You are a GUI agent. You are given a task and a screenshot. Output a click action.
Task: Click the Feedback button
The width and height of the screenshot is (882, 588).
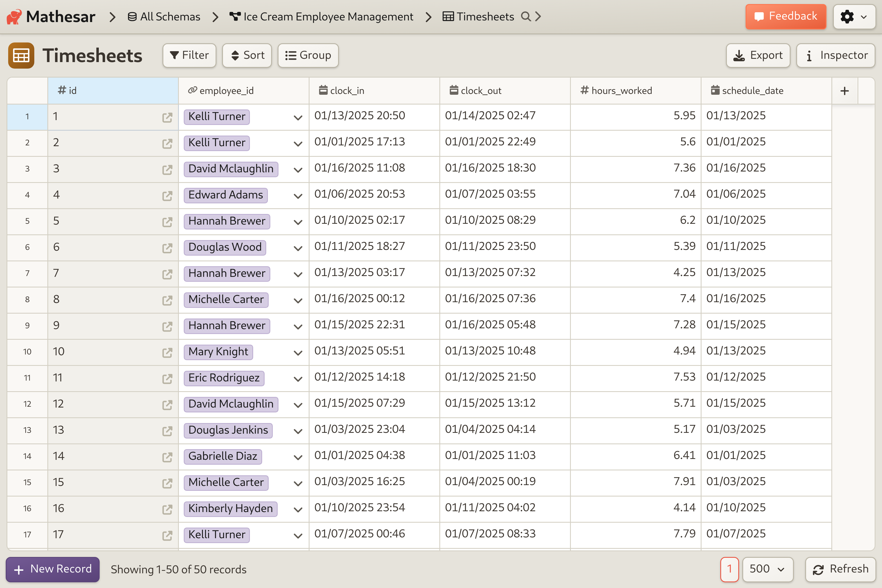click(786, 17)
